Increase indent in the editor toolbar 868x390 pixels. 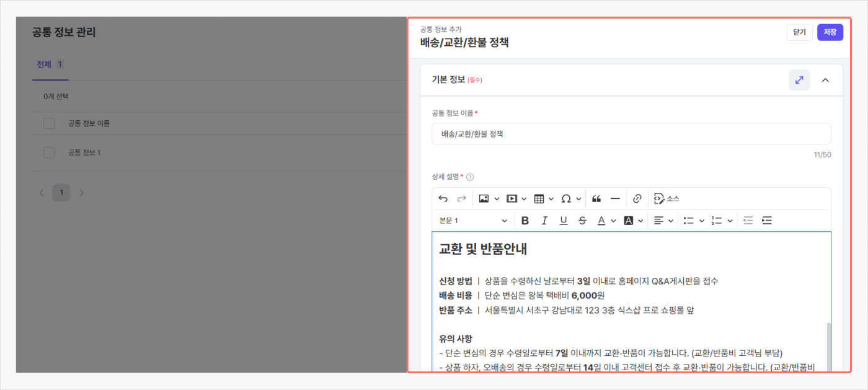pyautogui.click(x=767, y=221)
